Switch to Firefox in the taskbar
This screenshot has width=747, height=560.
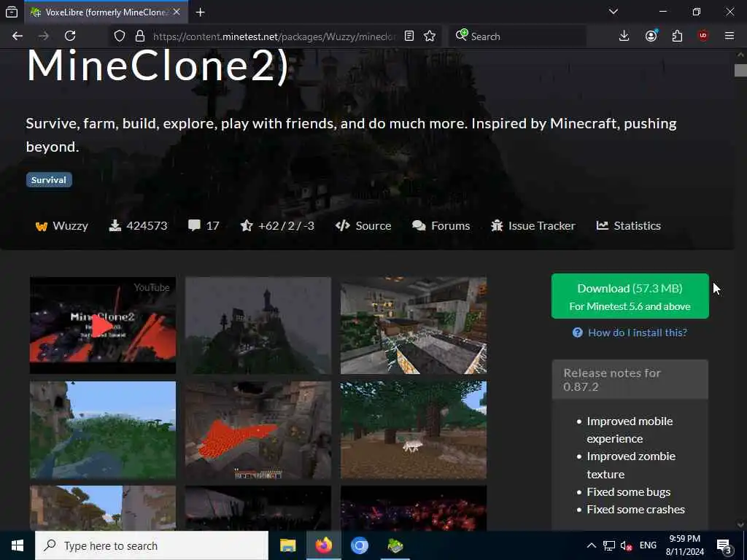[323, 545]
